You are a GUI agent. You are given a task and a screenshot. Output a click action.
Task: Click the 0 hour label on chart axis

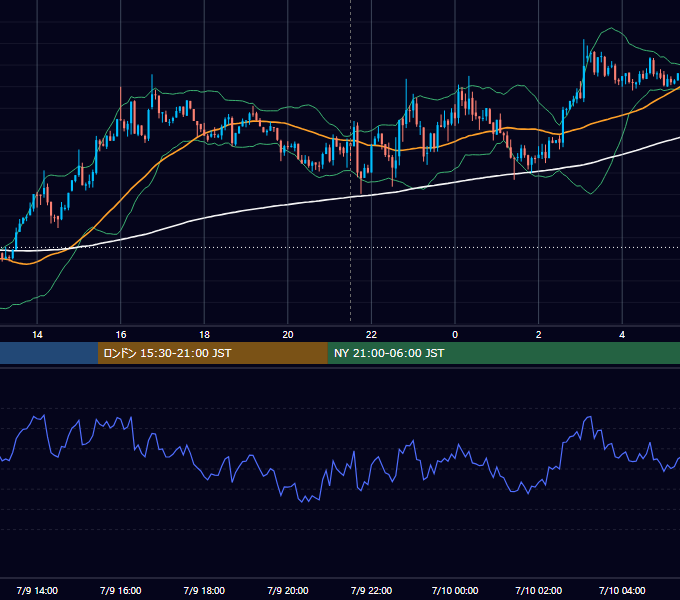tap(455, 335)
